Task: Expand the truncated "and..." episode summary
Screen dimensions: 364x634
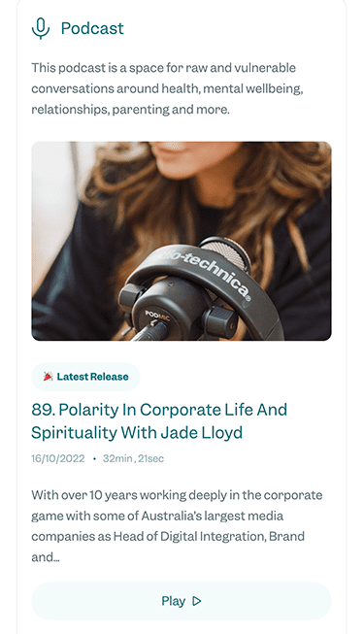Action: point(46,557)
